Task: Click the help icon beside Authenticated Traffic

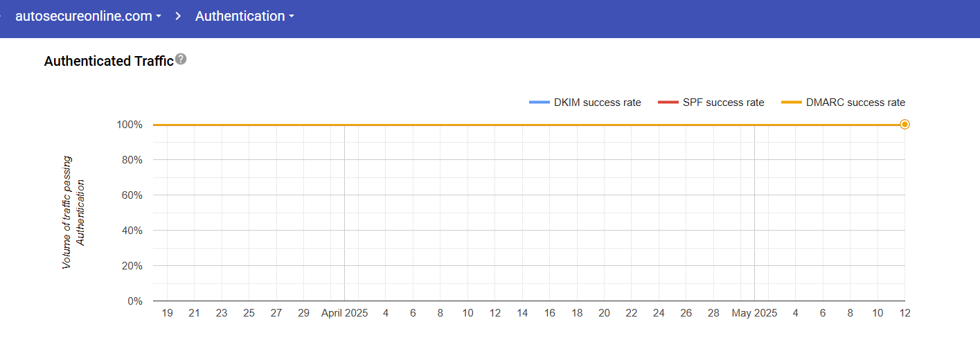Action: 181,60
